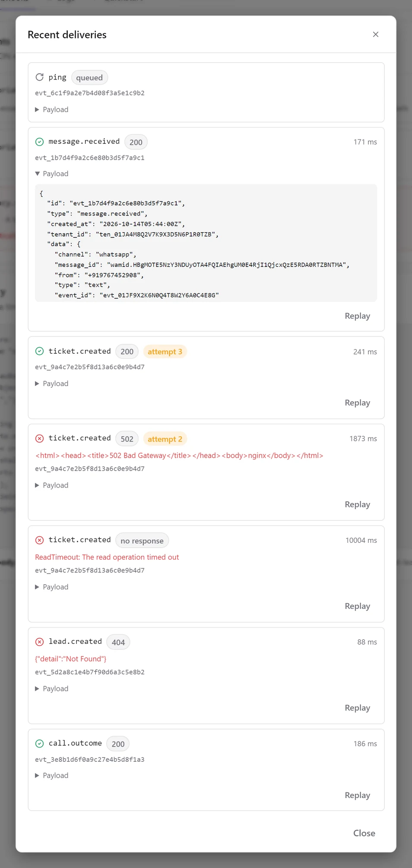
Task: Click the 186 ms latency value
Action: coord(365,744)
